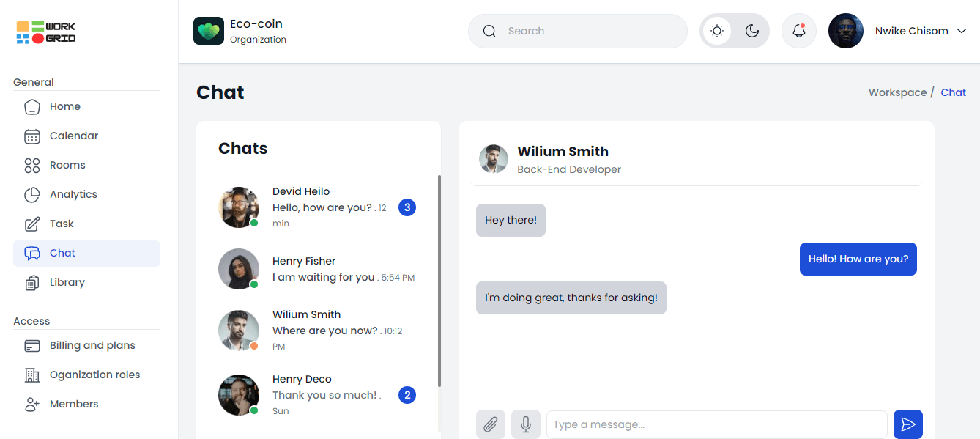
Task: Click the search magnifier icon
Action: tap(489, 31)
